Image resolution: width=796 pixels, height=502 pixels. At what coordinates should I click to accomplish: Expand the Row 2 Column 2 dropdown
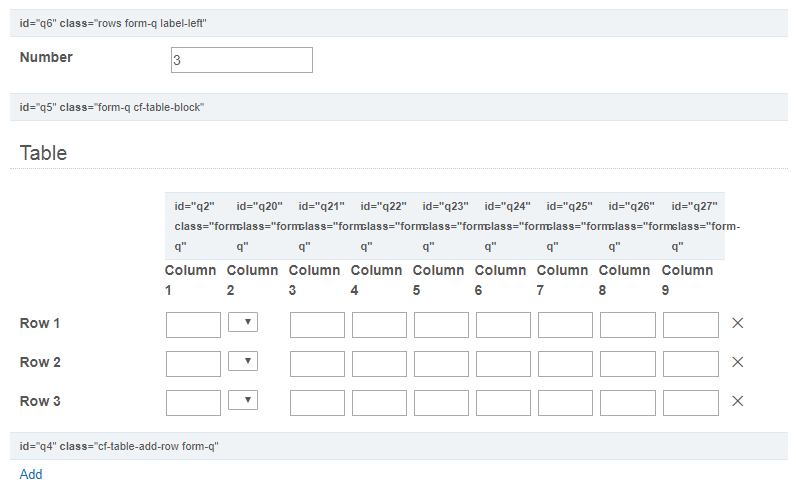click(x=243, y=361)
